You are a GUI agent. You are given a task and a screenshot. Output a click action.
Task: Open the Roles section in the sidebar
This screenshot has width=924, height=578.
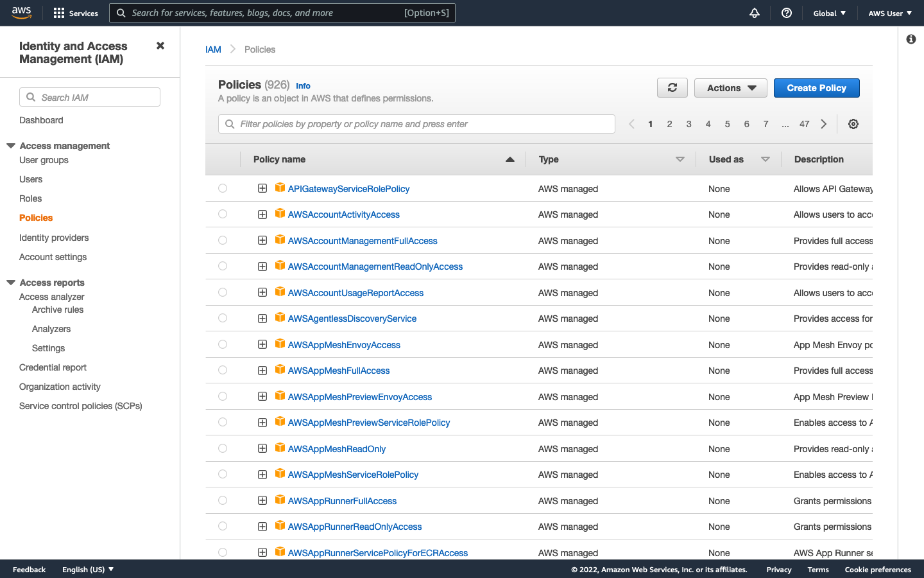30,198
